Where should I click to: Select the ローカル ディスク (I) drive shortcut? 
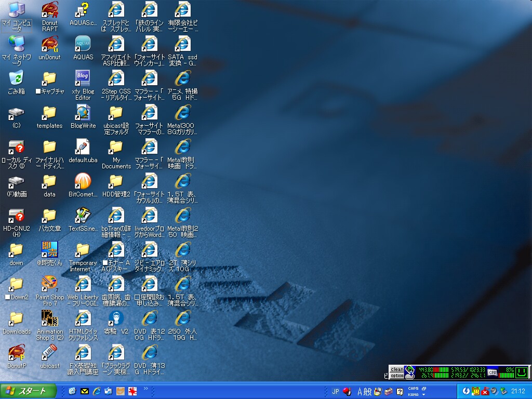[16, 154]
